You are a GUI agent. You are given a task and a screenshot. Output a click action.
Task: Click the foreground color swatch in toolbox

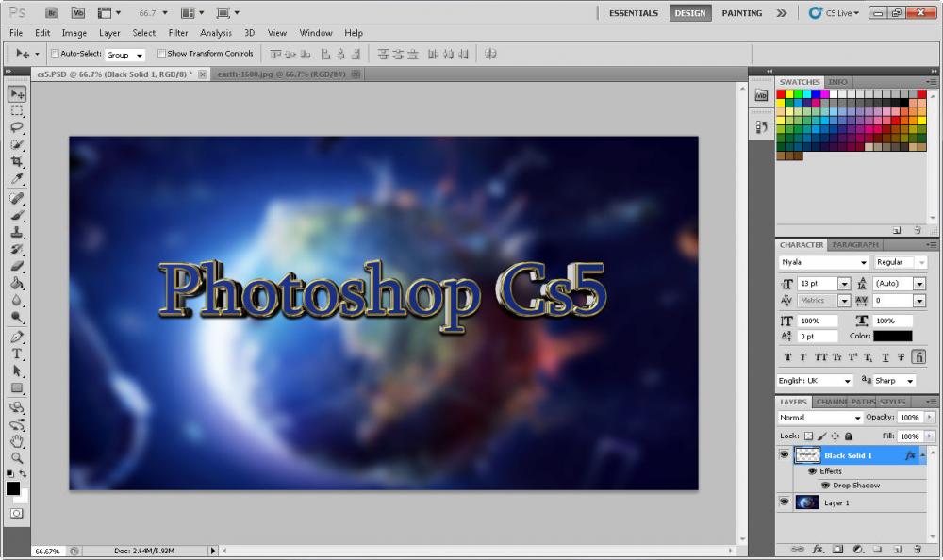pos(12,488)
